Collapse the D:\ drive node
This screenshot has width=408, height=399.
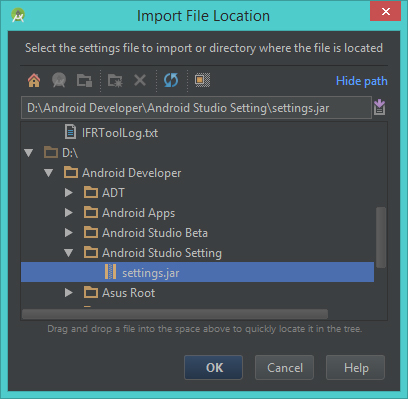pos(29,153)
